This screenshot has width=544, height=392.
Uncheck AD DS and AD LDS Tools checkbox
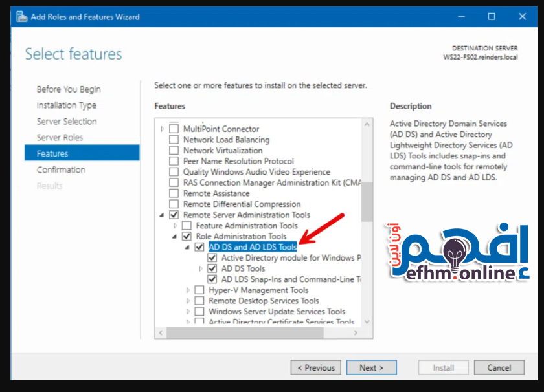(199, 247)
